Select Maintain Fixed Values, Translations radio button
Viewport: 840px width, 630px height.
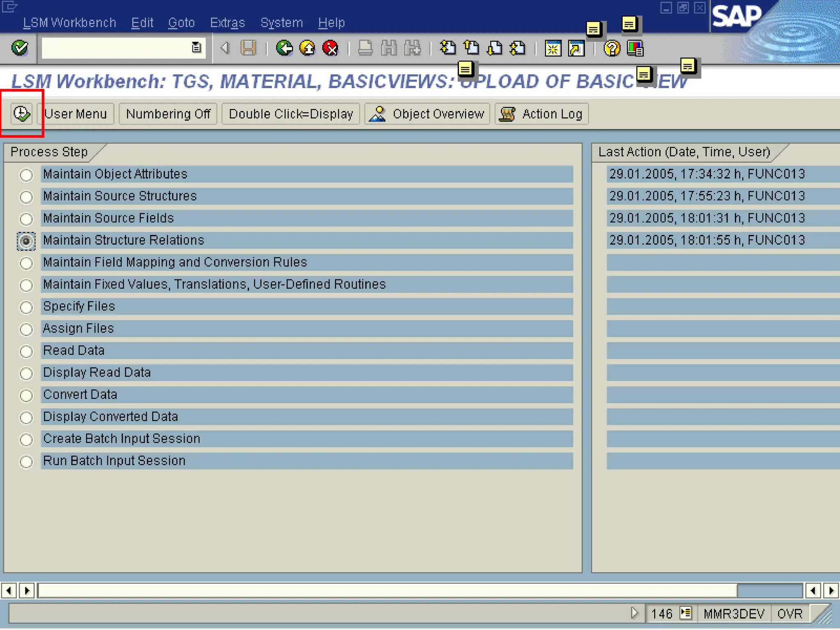click(x=26, y=285)
